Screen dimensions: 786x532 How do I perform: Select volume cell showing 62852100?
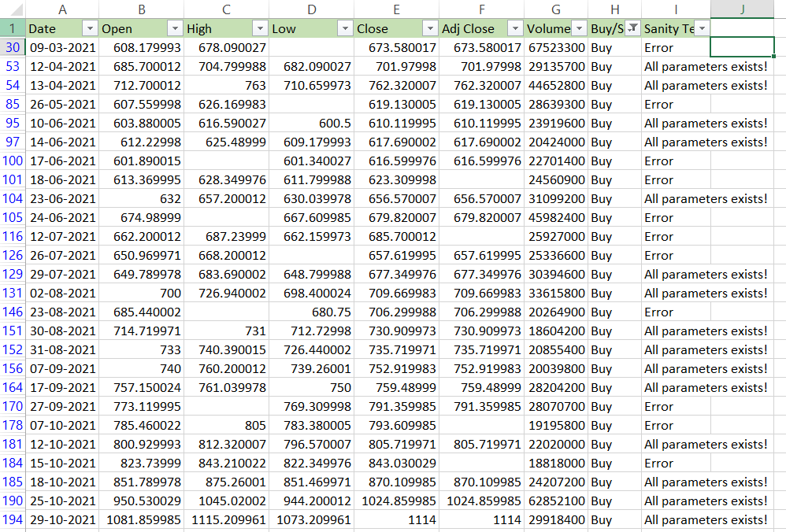point(556,501)
